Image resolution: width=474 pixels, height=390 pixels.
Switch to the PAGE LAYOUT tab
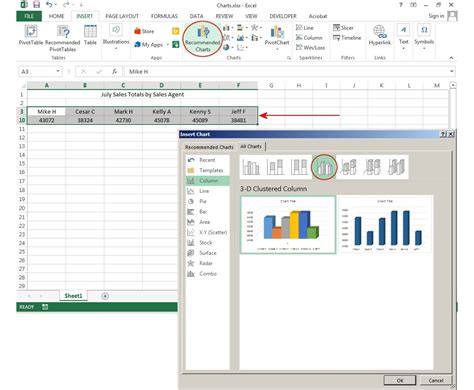122,16
